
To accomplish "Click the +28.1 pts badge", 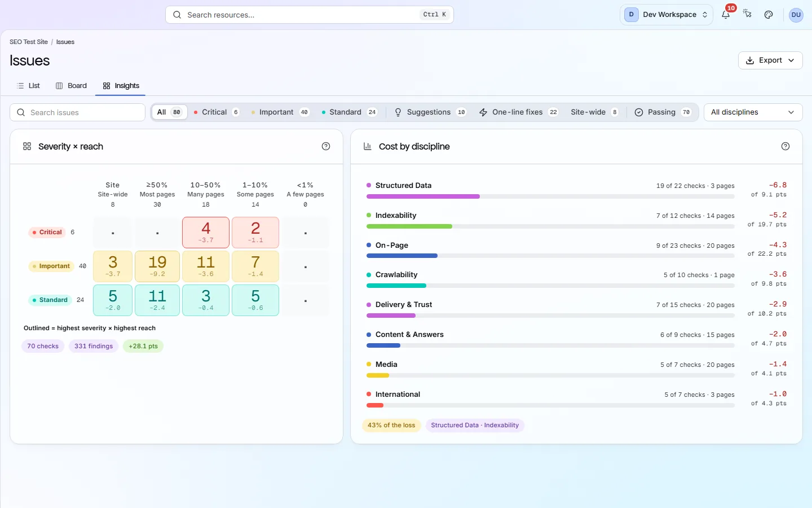I will point(143,346).
